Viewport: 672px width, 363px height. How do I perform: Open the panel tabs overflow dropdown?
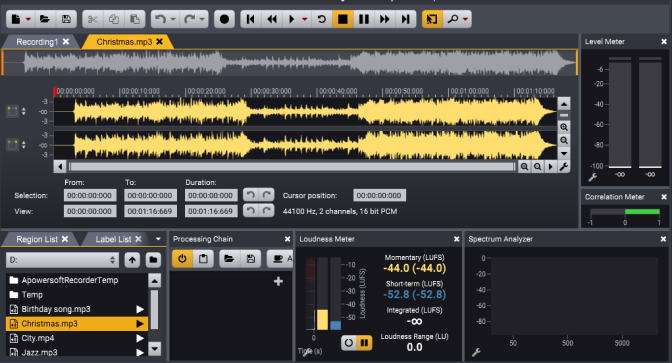pyautogui.click(x=158, y=239)
